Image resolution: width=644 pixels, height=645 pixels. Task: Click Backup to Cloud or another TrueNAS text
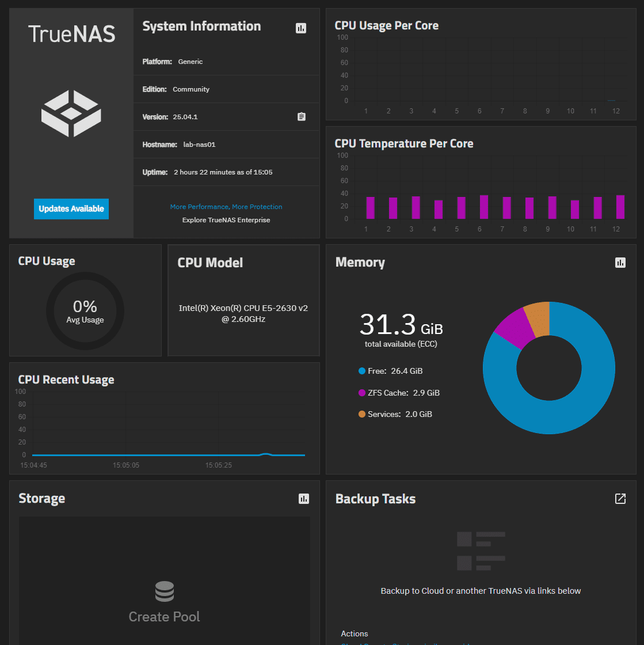pos(481,591)
